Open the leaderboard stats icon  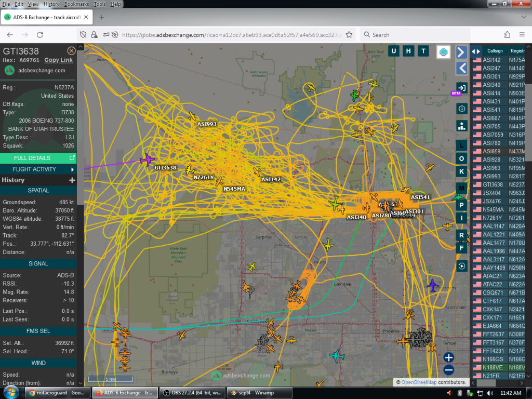pyautogui.click(x=461, y=126)
